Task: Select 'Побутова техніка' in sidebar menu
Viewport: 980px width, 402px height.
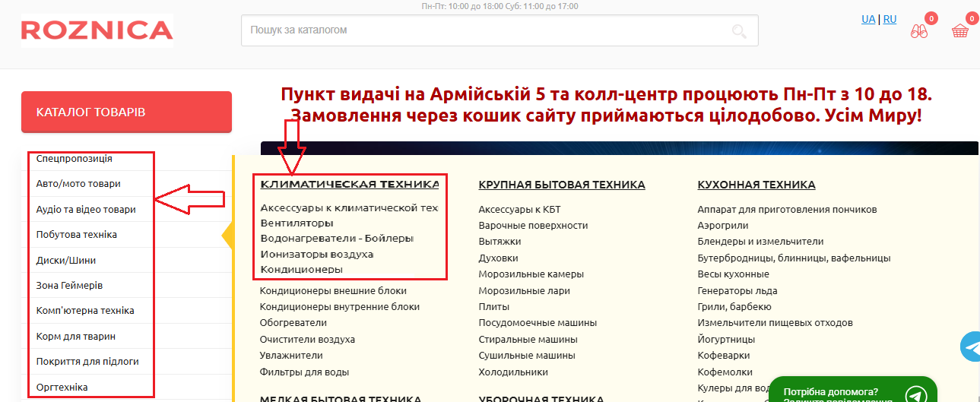Action: coord(77,235)
